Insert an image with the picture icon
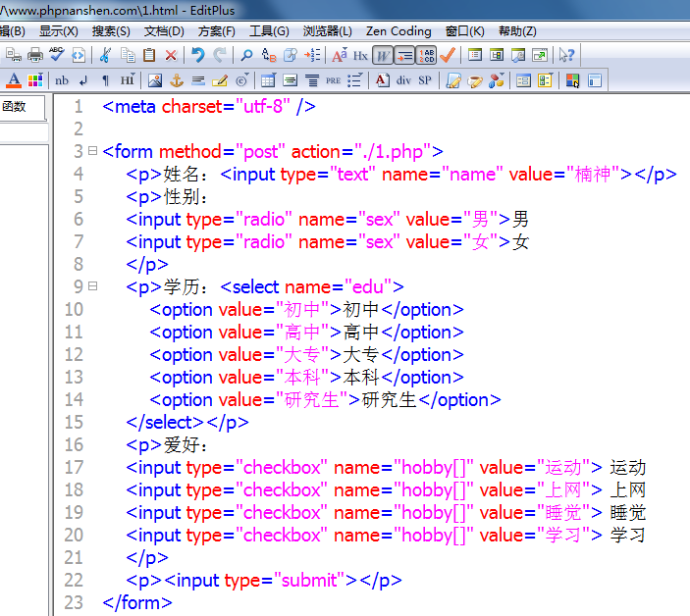The width and height of the screenshot is (690, 616). click(154, 80)
